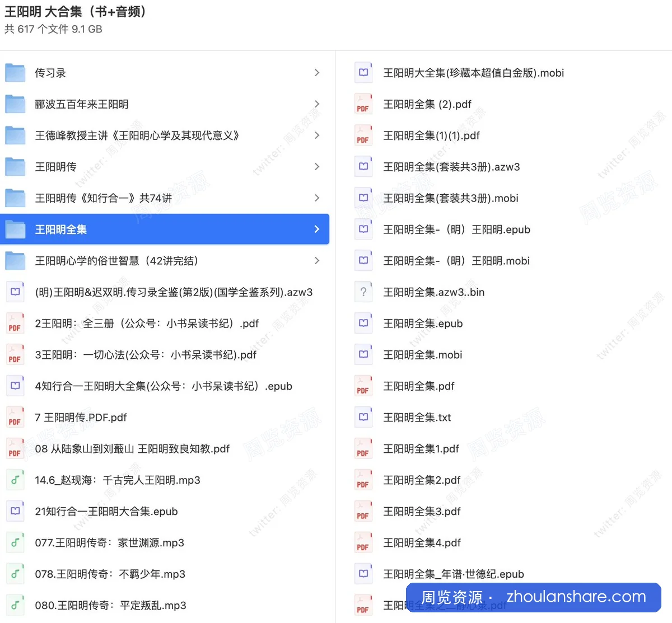This screenshot has width=672, height=623.
Task: Click the folder icon of the selected 王阳明全集 row
Action: click(x=15, y=229)
